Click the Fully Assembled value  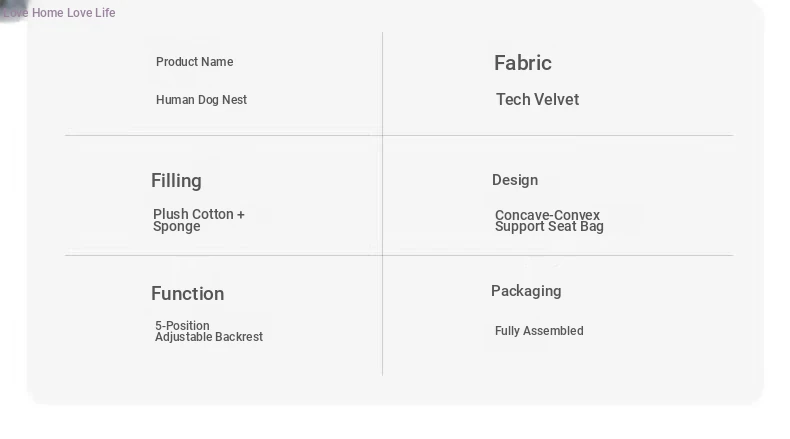point(538,331)
